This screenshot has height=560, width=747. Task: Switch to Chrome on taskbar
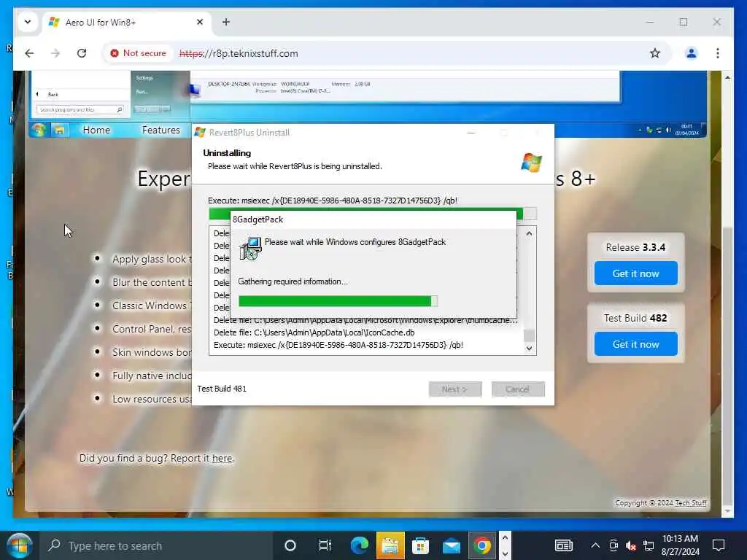pyautogui.click(x=481, y=545)
